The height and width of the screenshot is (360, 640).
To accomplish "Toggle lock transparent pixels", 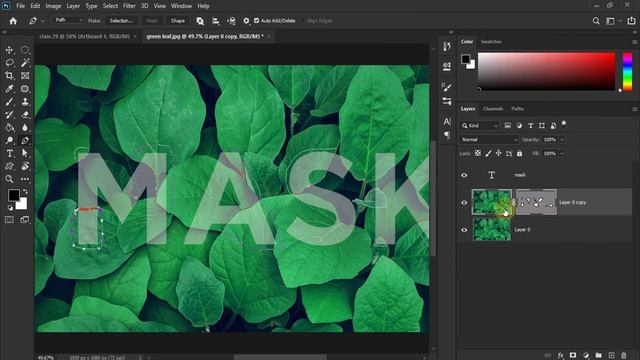I will 478,153.
